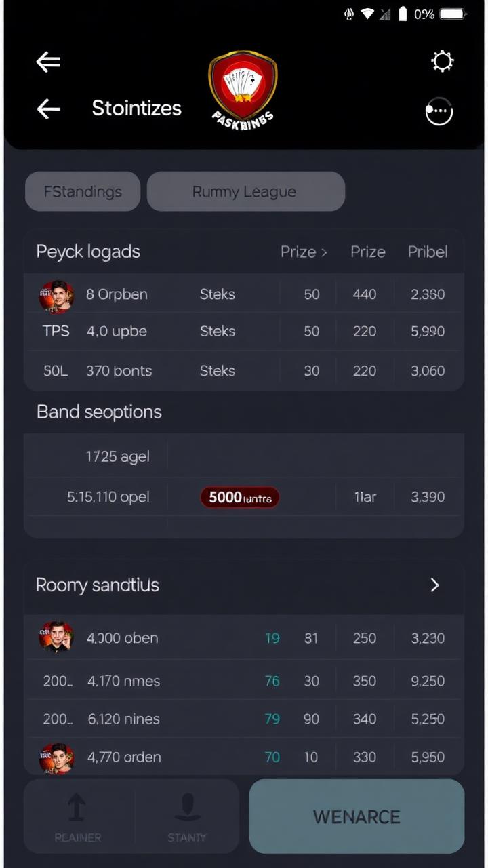Viewport: 488px width, 868px height.
Task: Open the avatar next to 8 Orpban
Action: [x=57, y=294]
